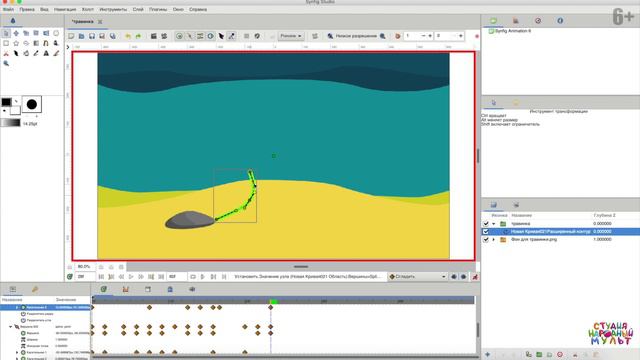Viewport: 640px width, 360px height.
Task: Toggle visibility checkbox of the травинка layer
Action: point(486,224)
